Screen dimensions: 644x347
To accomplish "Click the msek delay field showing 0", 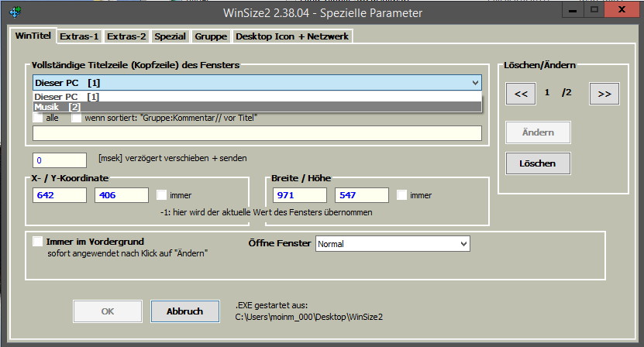I will point(60,160).
